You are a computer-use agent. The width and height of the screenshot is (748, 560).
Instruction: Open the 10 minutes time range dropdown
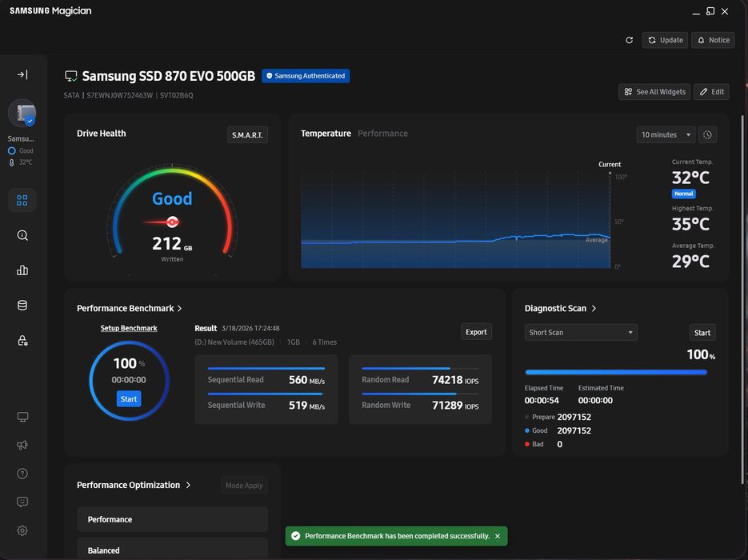[x=666, y=135]
